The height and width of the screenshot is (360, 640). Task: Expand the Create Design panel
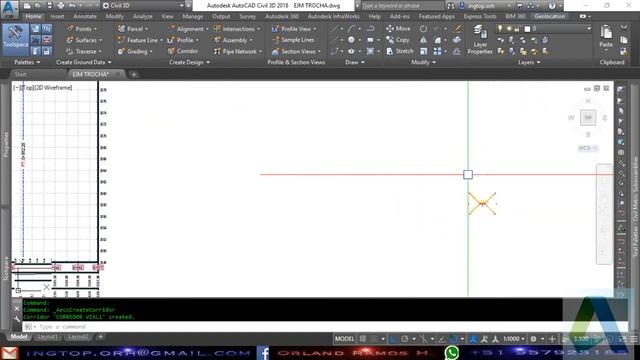pos(189,62)
